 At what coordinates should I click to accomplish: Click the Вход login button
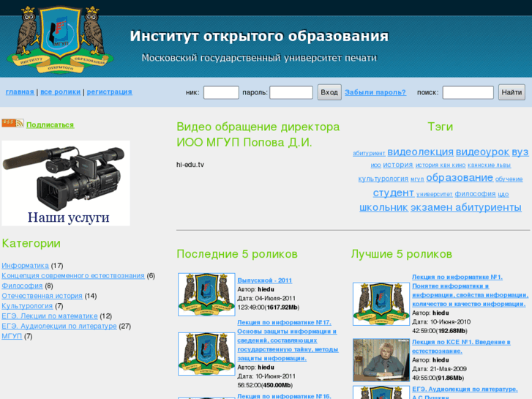329,92
